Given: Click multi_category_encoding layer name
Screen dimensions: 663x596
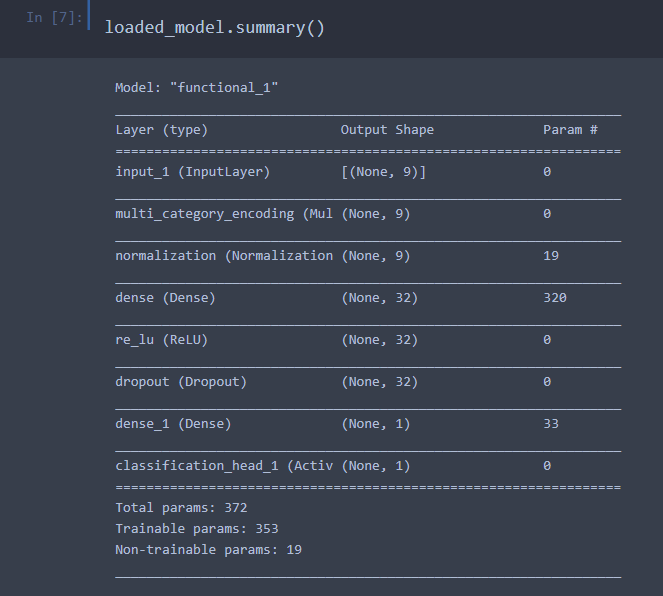Looking at the screenshot, I should click(x=224, y=214).
